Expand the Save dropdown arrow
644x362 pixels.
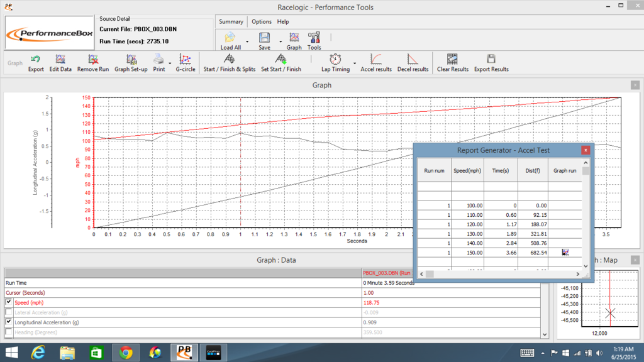280,41
